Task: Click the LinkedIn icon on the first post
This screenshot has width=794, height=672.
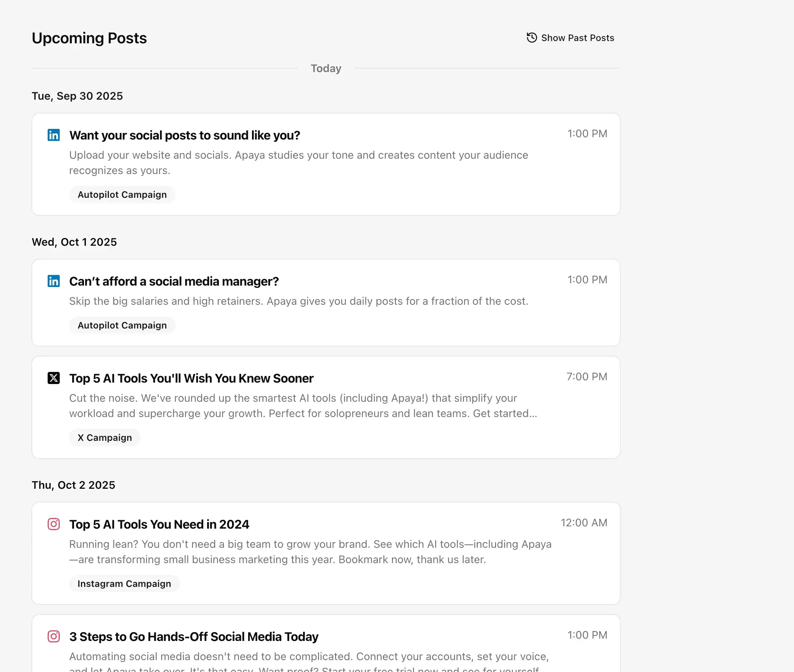Action: tap(54, 135)
